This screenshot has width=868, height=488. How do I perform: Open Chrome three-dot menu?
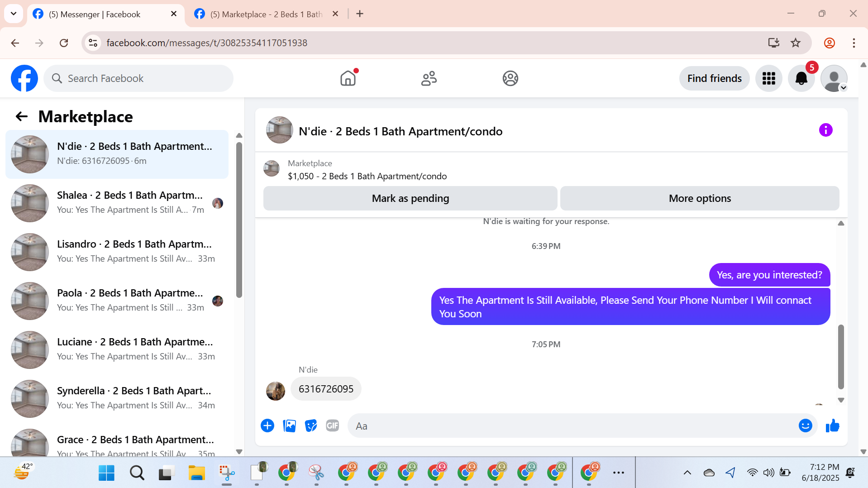tap(854, 43)
